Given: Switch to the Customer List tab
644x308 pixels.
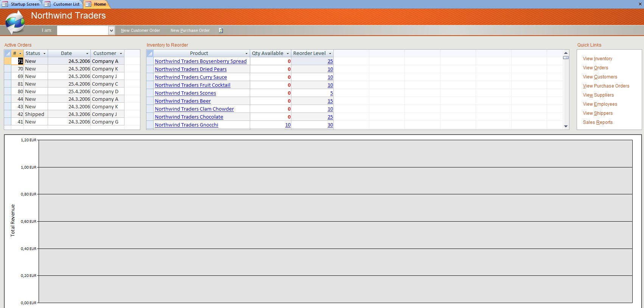Looking at the screenshot, I should tap(66, 4).
